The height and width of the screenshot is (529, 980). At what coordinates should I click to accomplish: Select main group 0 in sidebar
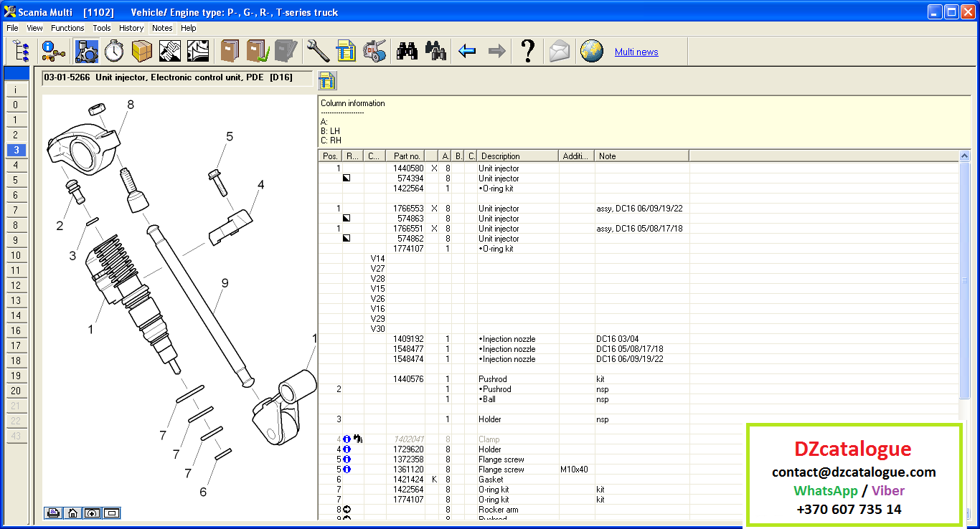(17, 105)
